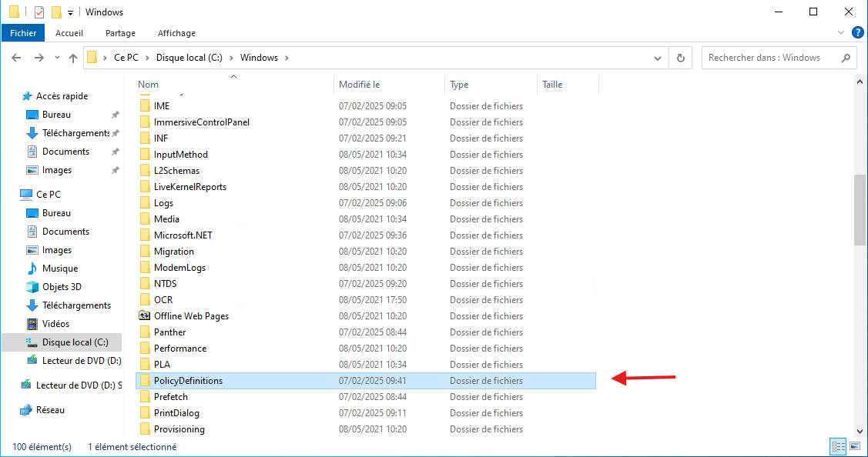868x457 pixels.
Task: Go up one folder level
Action: (73, 58)
